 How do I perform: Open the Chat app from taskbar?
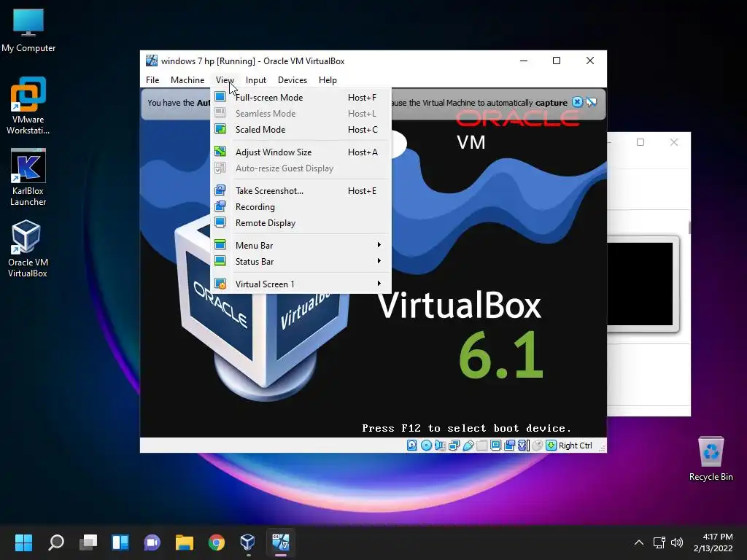pos(152,542)
